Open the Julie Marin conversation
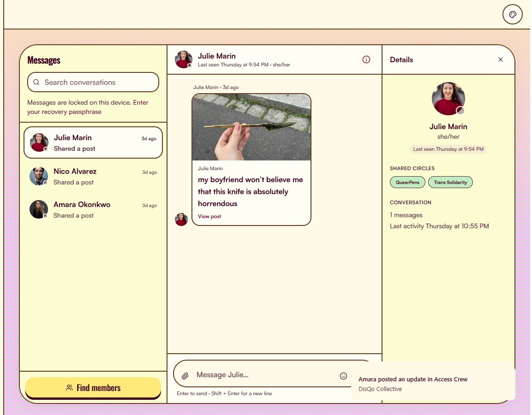Viewport: 532px width, 415px height. 93,142
